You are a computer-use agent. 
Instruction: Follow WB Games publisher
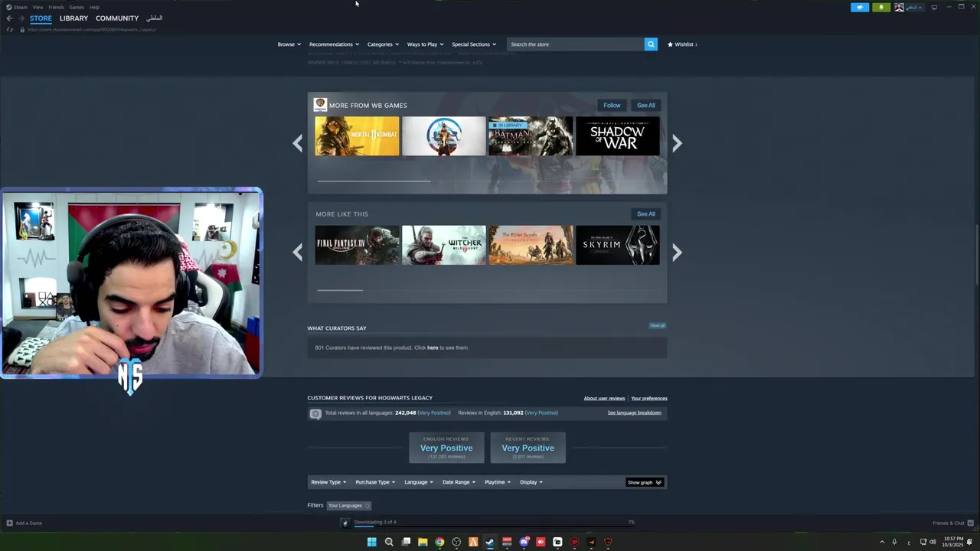[x=612, y=106]
